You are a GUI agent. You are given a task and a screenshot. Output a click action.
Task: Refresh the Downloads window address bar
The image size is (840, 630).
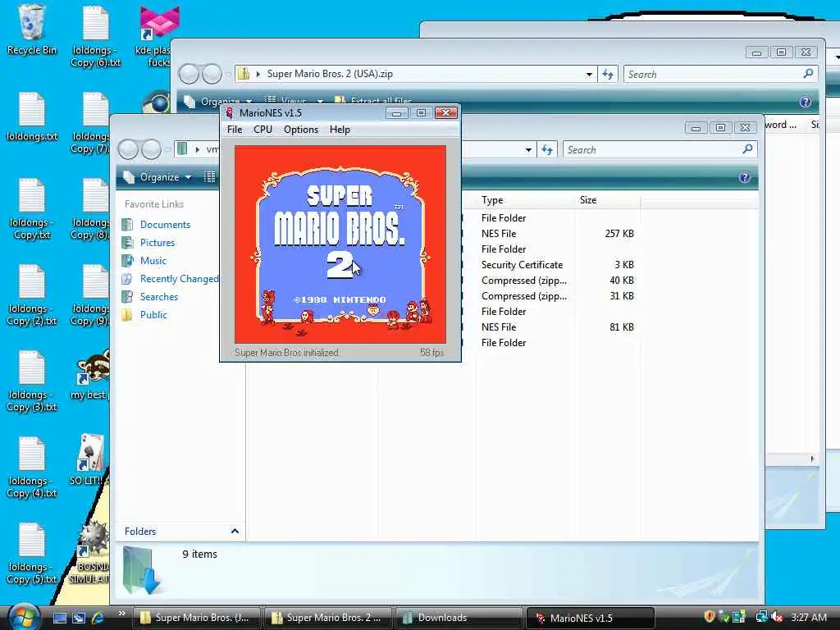coord(547,150)
